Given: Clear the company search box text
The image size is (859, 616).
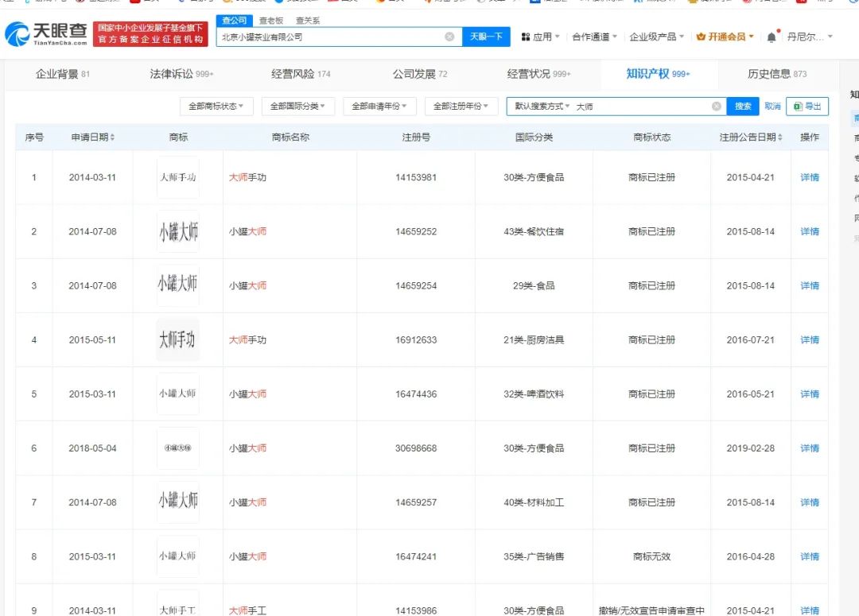Looking at the screenshot, I should click(449, 37).
